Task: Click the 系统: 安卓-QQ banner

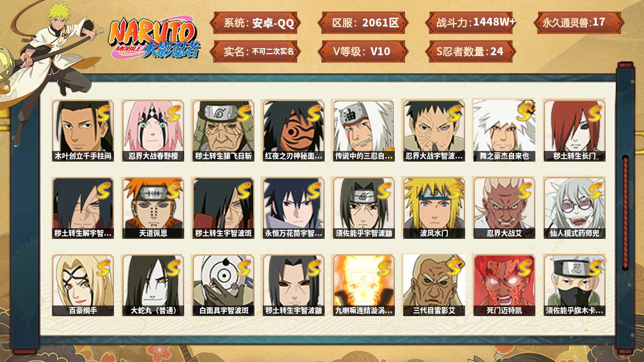Action: pyautogui.click(x=255, y=23)
